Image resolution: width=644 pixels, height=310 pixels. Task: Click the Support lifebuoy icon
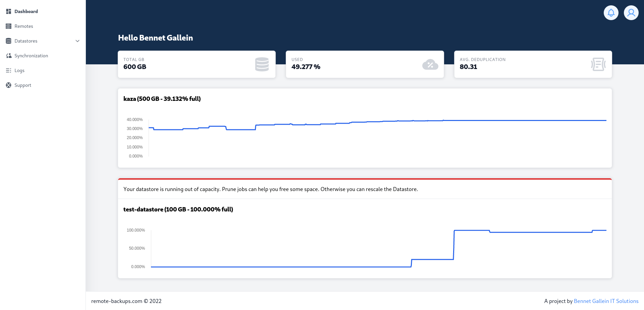click(x=9, y=85)
